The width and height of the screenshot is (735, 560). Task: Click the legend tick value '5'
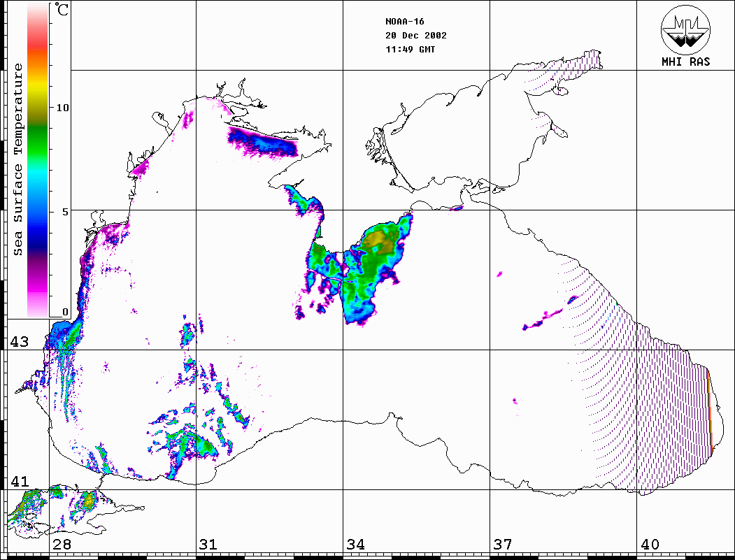click(x=65, y=212)
